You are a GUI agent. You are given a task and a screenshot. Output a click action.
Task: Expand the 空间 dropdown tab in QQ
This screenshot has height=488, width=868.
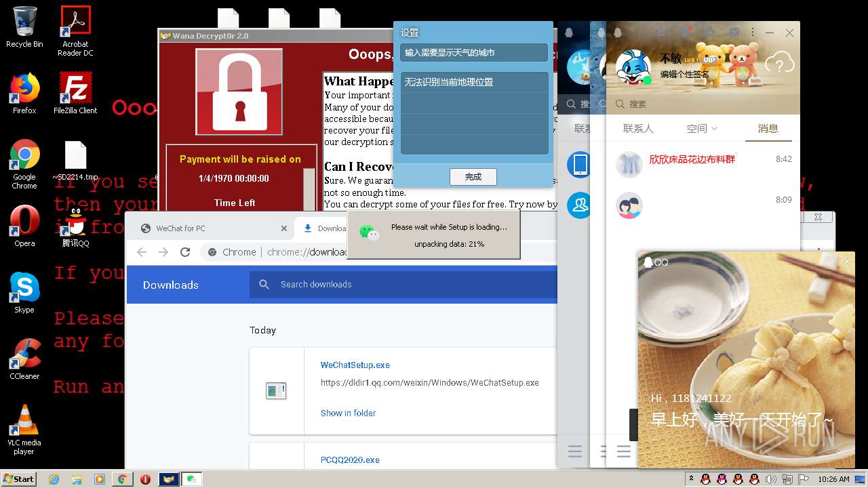[702, 128]
